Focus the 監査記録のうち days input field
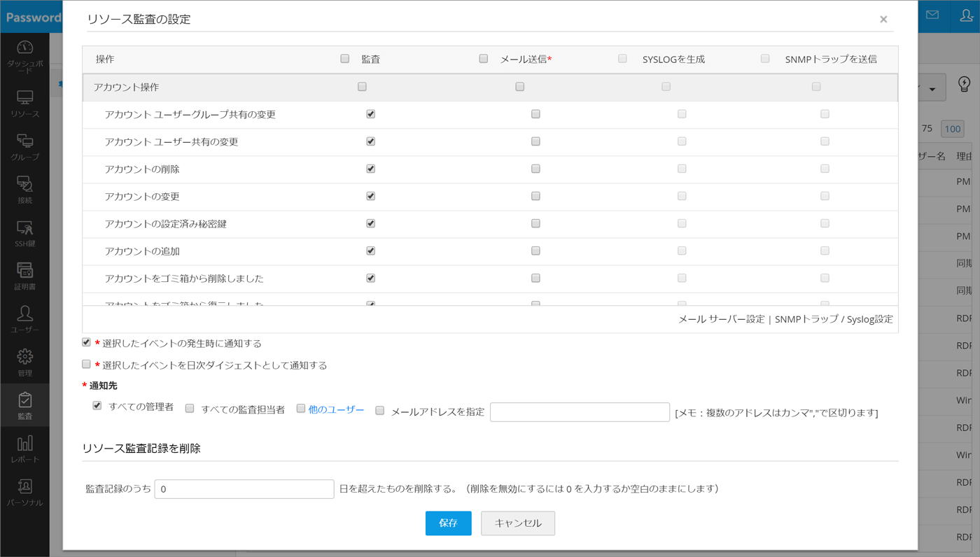980x557 pixels. click(244, 489)
